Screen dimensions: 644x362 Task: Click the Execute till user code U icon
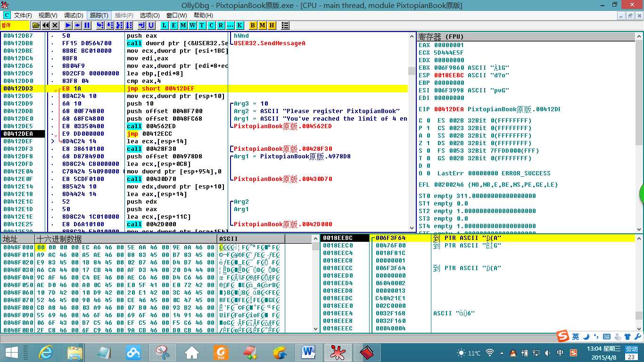(151, 25)
